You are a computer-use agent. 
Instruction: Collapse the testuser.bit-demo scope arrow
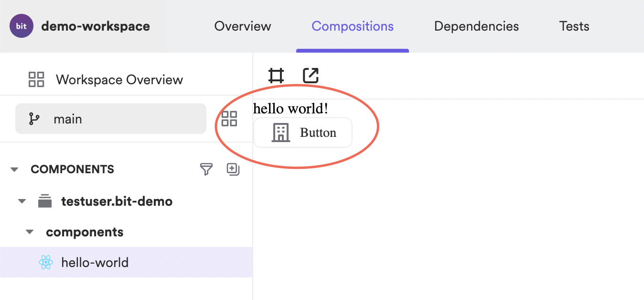coord(22,201)
